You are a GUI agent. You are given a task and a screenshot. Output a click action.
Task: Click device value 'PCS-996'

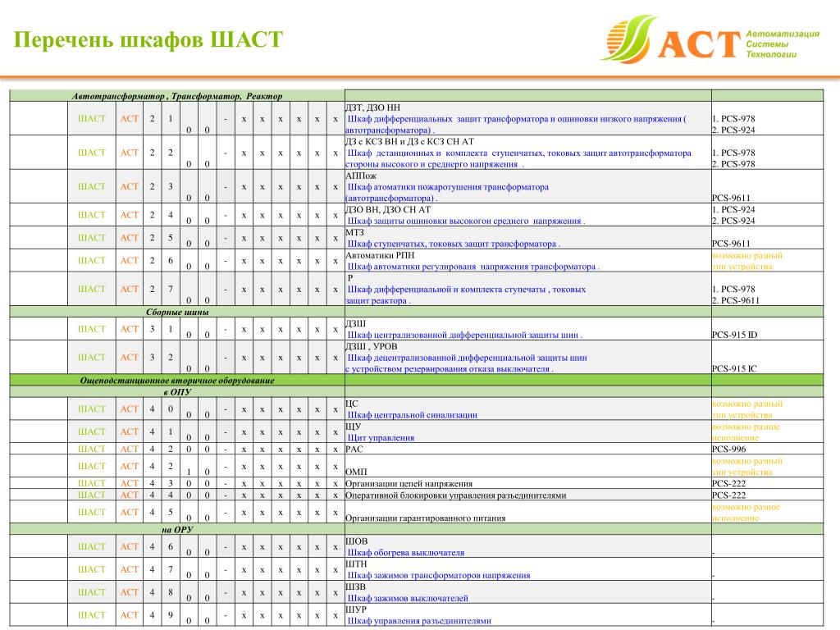pos(729,450)
